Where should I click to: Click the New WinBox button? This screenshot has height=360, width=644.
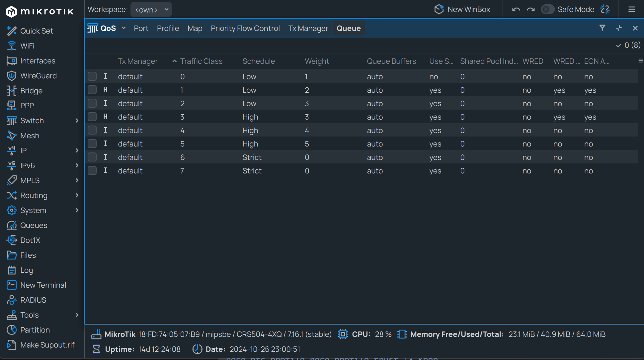point(462,9)
